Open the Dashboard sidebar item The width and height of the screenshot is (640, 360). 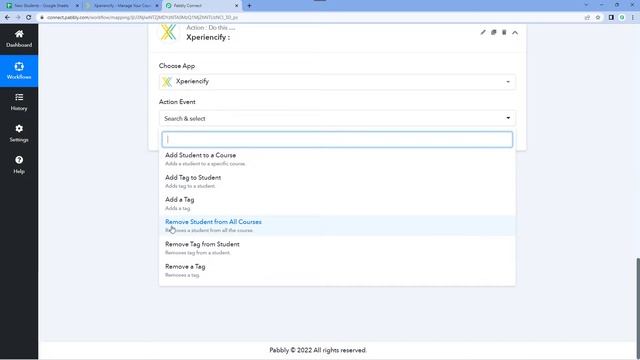coord(19,39)
